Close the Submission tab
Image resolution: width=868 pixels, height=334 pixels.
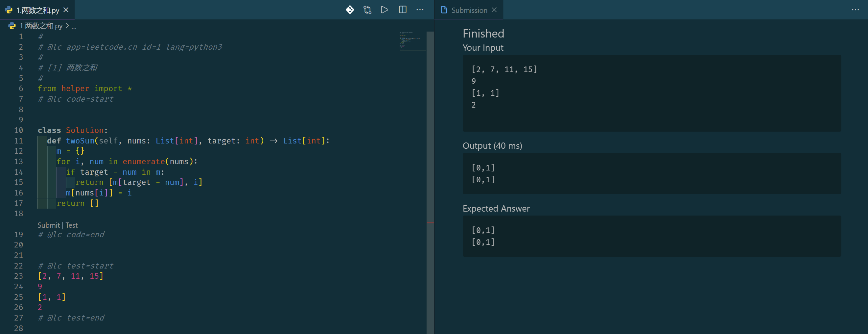494,10
